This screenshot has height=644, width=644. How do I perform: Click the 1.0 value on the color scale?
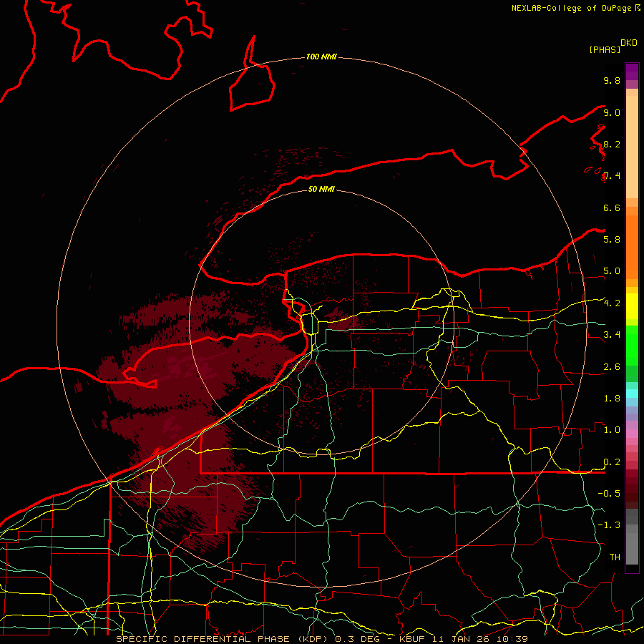pos(612,430)
